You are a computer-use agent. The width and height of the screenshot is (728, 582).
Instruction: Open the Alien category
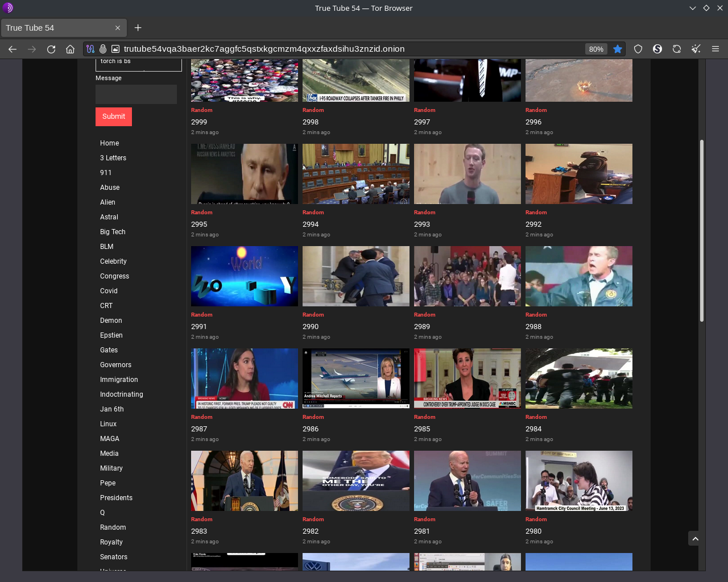(107, 202)
